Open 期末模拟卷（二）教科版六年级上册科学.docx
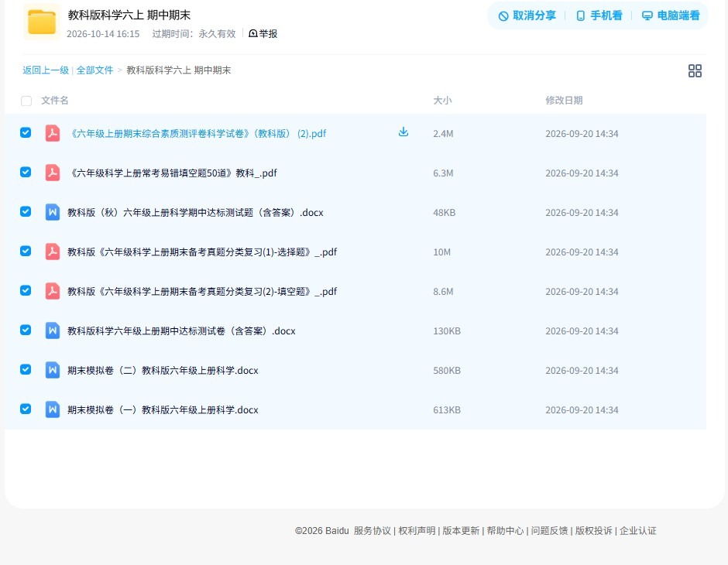Screen dimensions: 728x565 tap(163, 370)
